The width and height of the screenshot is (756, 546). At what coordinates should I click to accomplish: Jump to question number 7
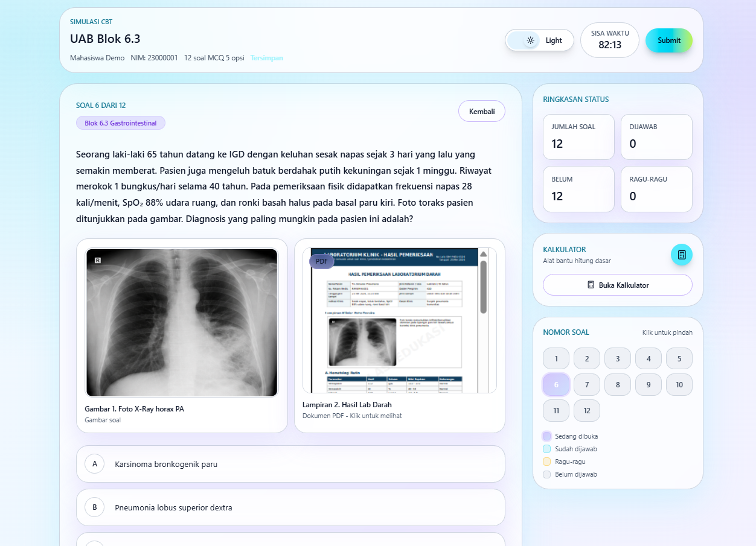point(587,384)
